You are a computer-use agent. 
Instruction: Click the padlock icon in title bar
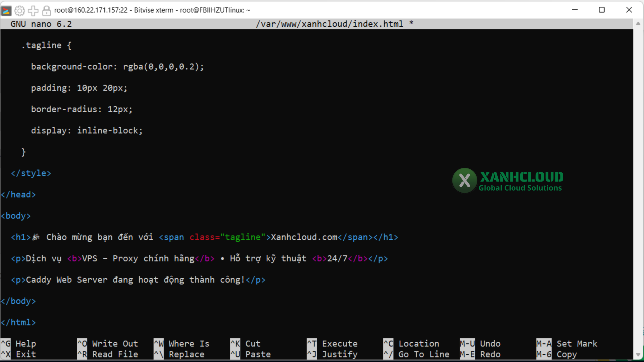(x=46, y=10)
